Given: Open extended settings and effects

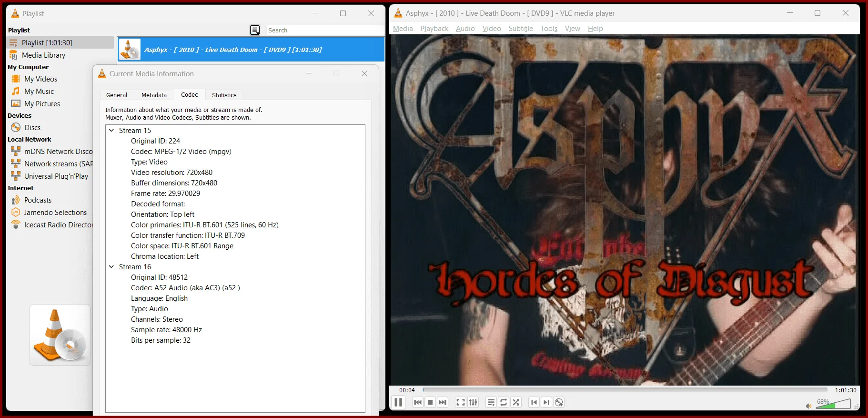Looking at the screenshot, I should click(473, 402).
